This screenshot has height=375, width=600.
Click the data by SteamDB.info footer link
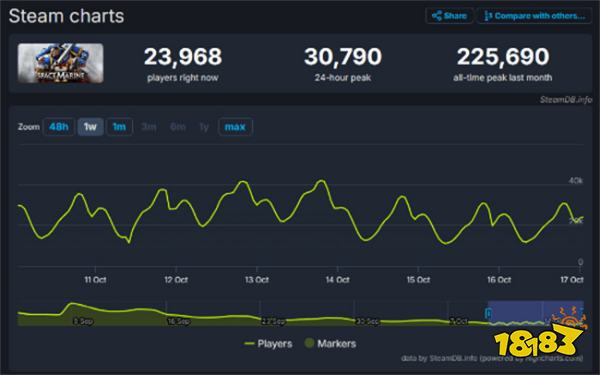tap(492, 358)
